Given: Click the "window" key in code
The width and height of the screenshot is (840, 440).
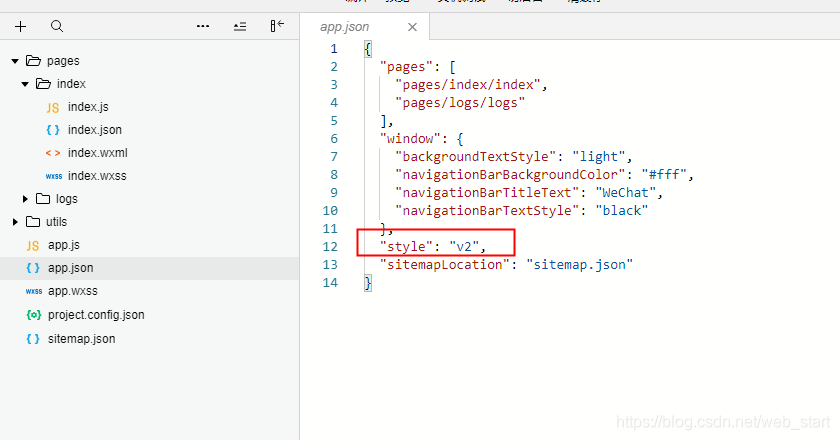Looking at the screenshot, I should 410,139.
